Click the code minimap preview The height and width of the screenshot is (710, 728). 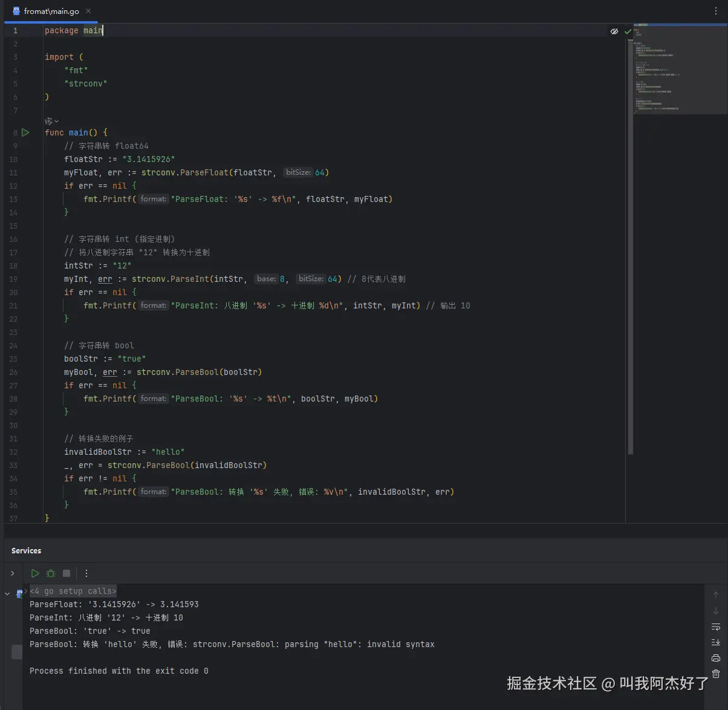coord(680,70)
